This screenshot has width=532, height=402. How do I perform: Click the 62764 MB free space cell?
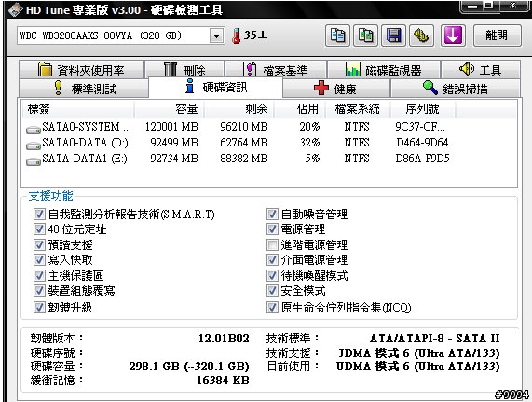pos(244,143)
